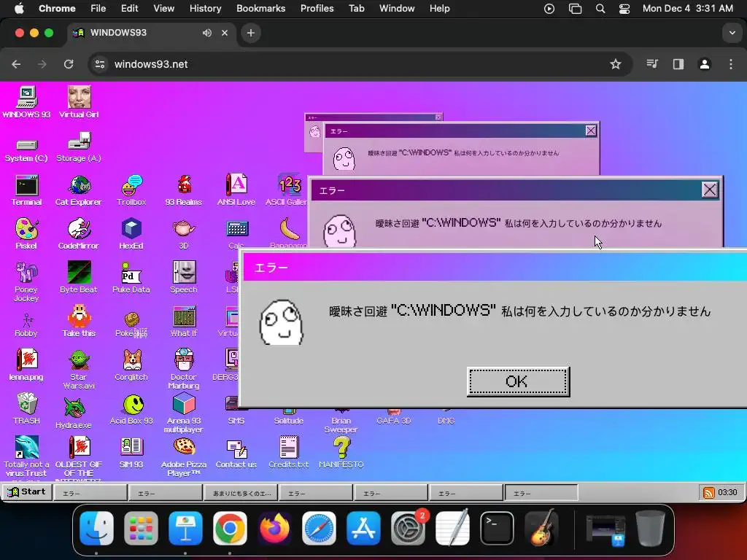Open Poney Jockey
The height and width of the screenshot is (560, 747).
click(26, 282)
